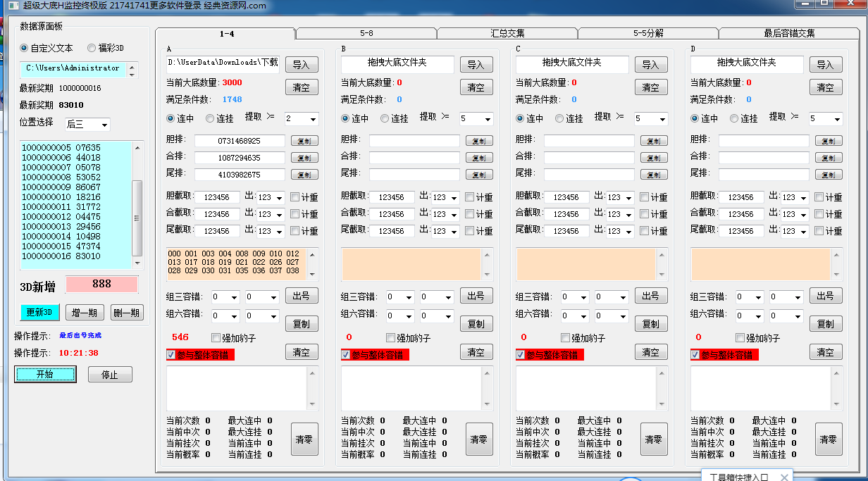This screenshot has width=868, height=481.
Task: Select row 1000000016 83010 in list
Action: (x=61, y=256)
